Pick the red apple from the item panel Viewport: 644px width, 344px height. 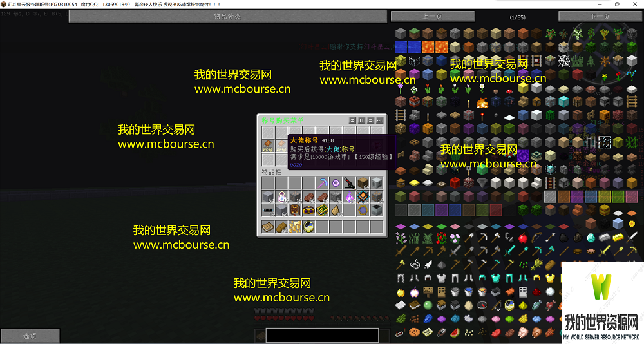[523, 238]
